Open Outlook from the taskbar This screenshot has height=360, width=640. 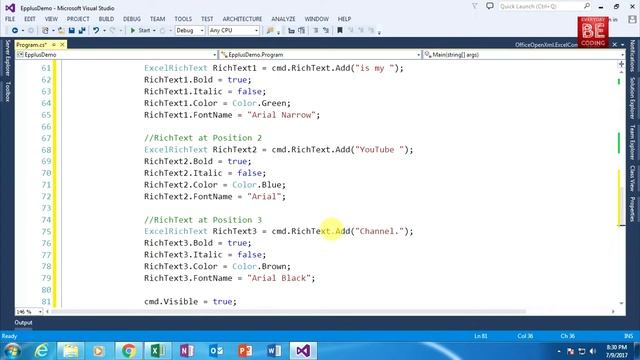216,351
